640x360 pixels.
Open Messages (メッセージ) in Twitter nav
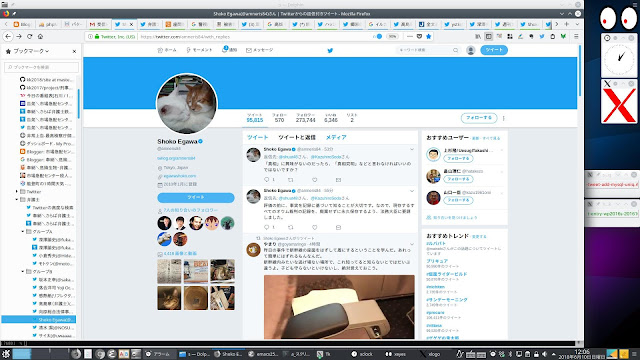259,50
